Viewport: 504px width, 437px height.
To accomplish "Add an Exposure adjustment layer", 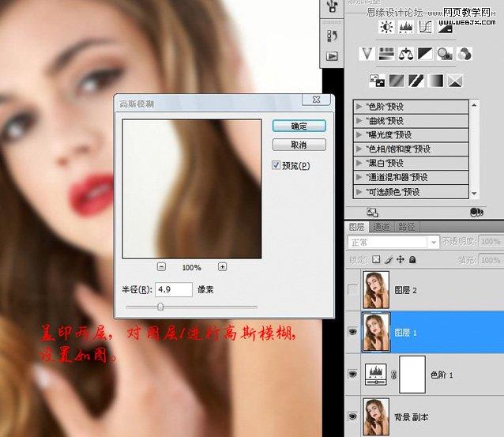I will [x=446, y=27].
